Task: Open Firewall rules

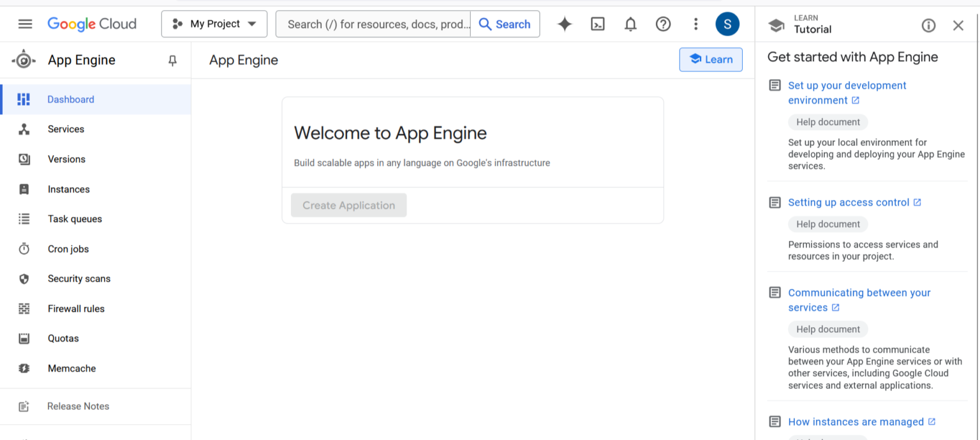Action: click(76, 309)
